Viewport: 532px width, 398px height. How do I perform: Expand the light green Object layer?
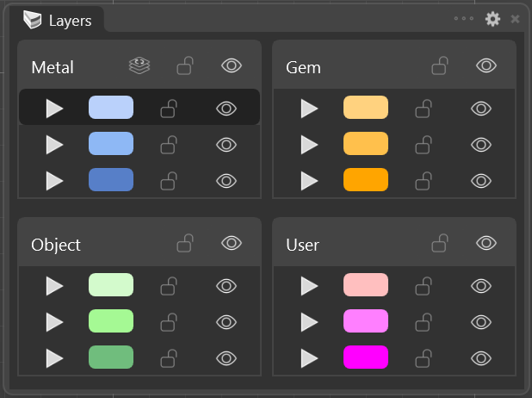click(x=54, y=322)
